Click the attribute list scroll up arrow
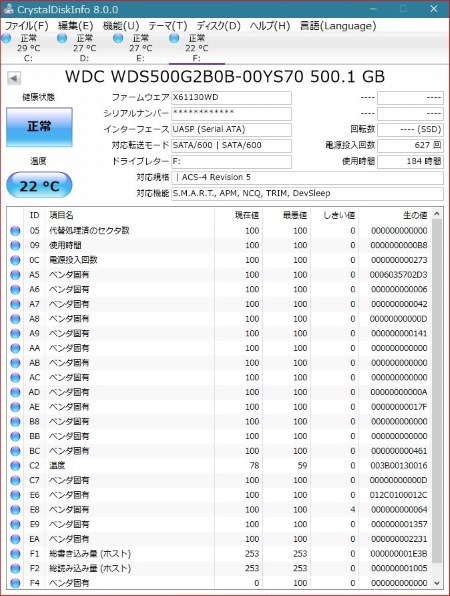Image resolution: width=450 pixels, height=596 pixels. [437, 214]
